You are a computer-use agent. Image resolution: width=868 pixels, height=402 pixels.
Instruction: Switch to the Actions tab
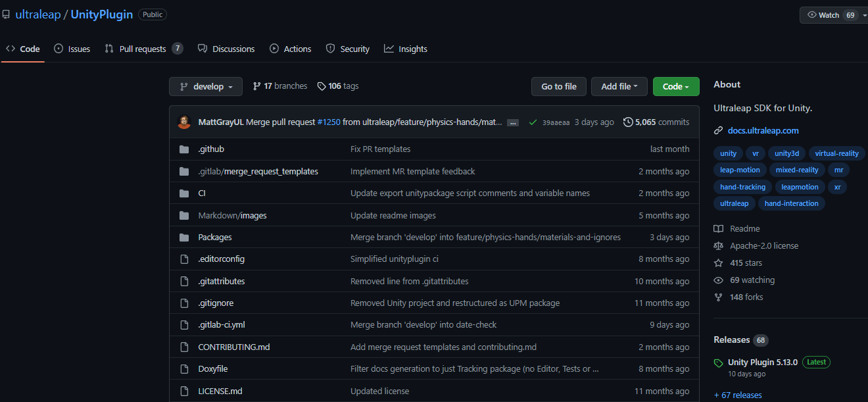[291, 49]
